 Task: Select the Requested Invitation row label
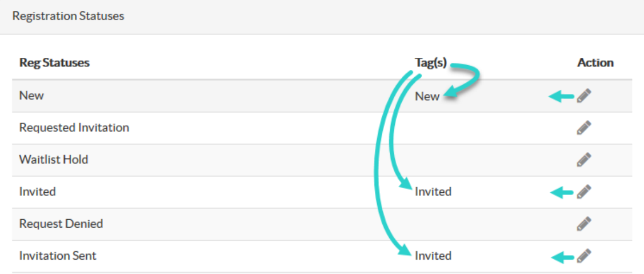point(74,128)
